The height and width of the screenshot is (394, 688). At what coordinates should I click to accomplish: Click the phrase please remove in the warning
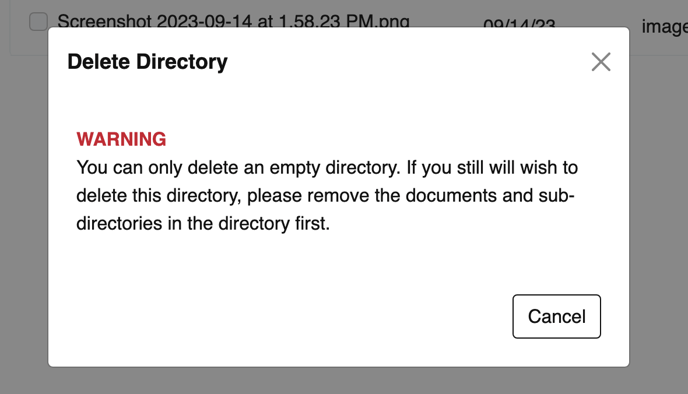pos(308,195)
